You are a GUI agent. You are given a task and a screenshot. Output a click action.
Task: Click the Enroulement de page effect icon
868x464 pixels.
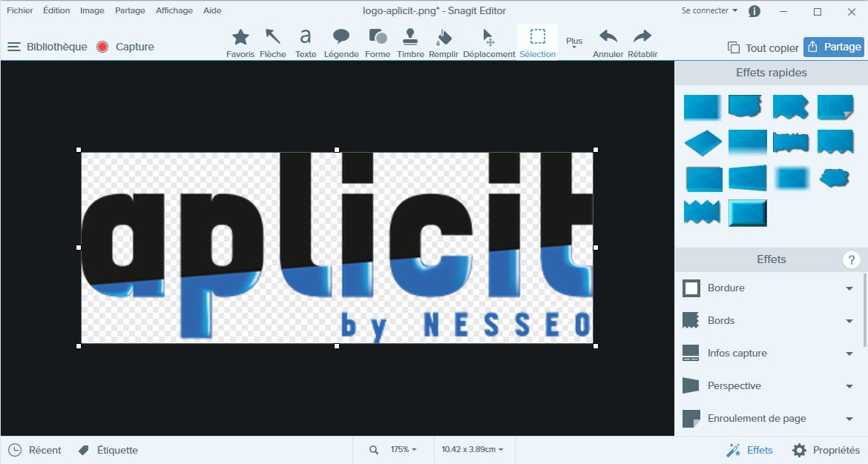pos(691,419)
